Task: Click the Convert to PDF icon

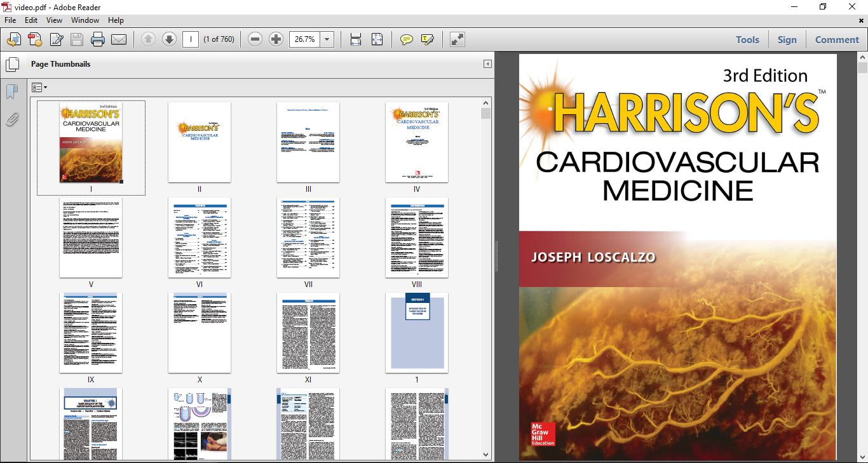Action: 35,39
